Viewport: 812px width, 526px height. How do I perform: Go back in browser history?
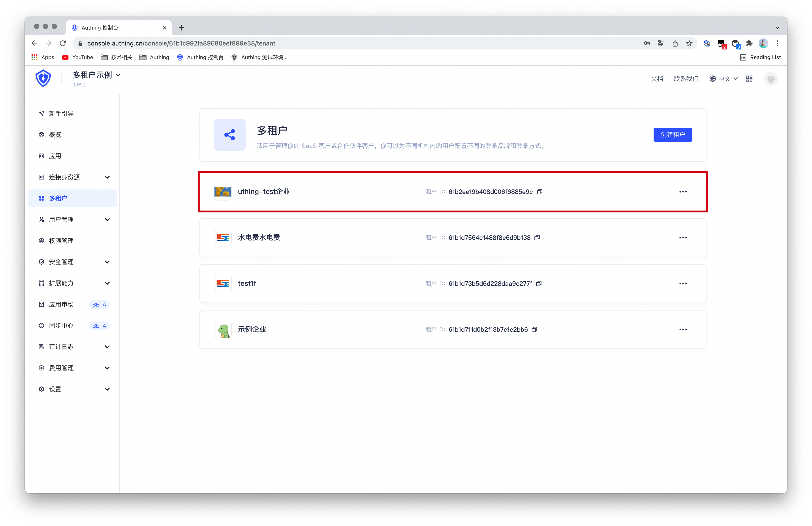pos(34,43)
